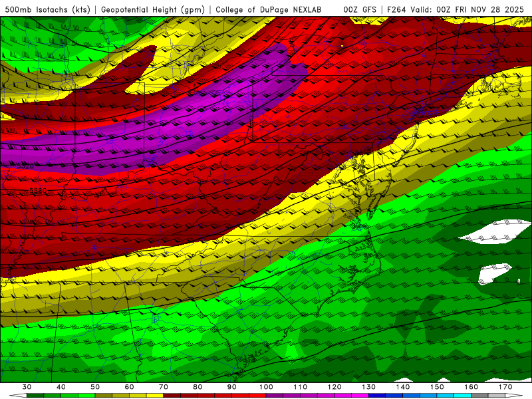Click the '500mb Isotachs (kts)' title text
532x399 pixels.
point(47,9)
